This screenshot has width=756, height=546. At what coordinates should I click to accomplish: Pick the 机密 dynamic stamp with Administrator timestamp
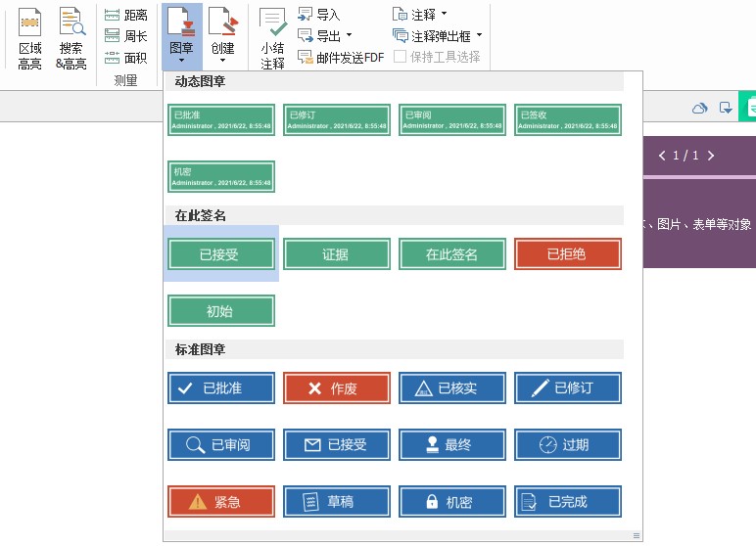tap(221, 176)
